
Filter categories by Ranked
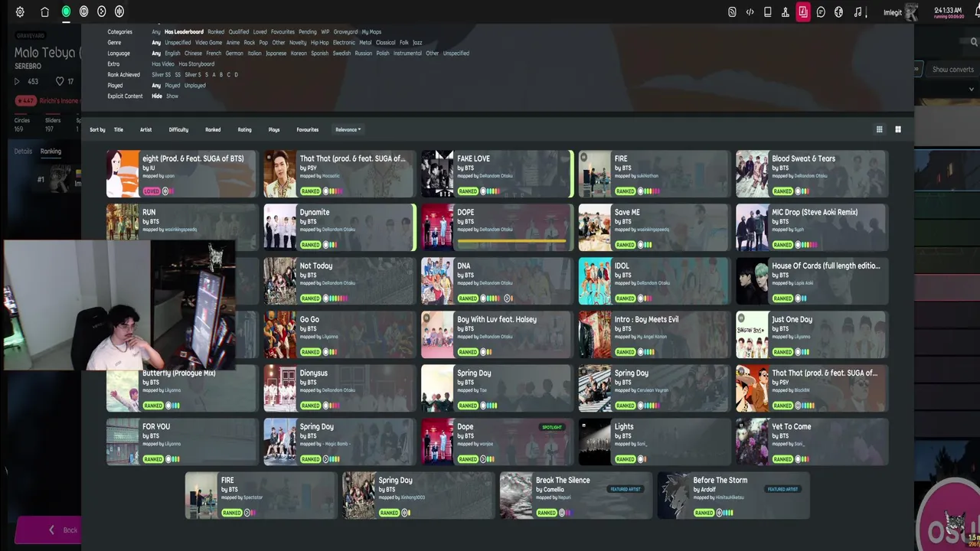pyautogui.click(x=216, y=32)
